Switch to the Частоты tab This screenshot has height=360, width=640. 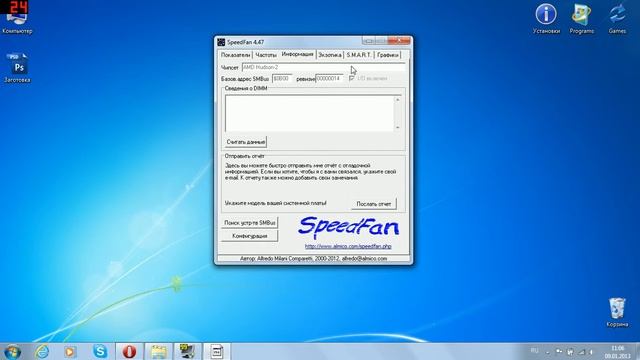click(x=266, y=55)
